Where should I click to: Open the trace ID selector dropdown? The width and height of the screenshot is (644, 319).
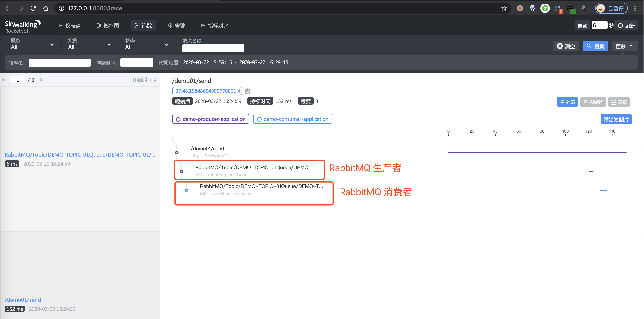[x=207, y=91]
